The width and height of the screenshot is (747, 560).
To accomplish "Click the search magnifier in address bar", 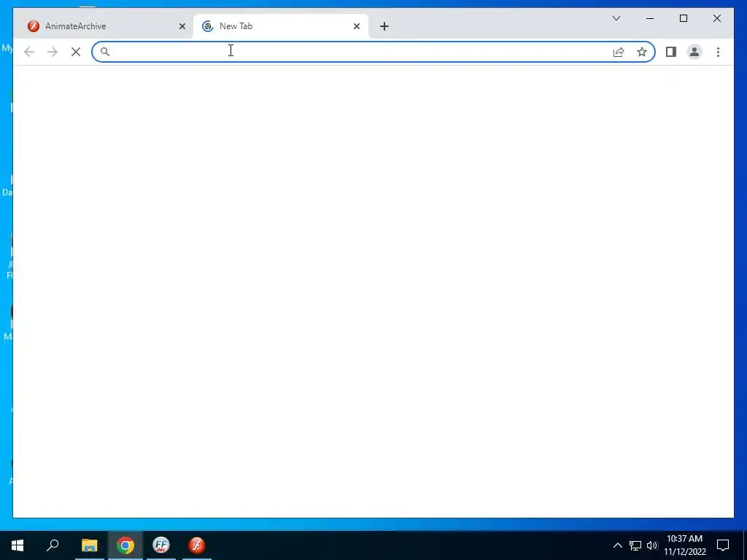I will point(105,52).
